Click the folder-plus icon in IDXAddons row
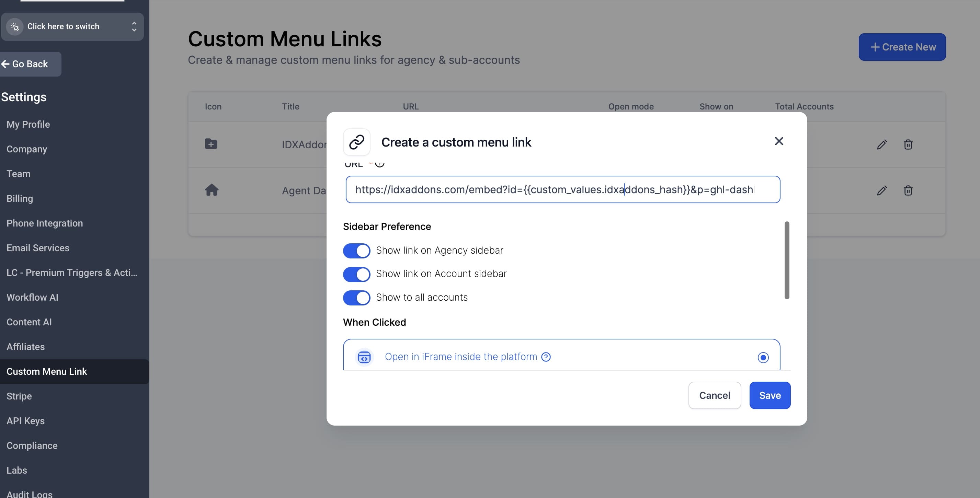 point(211,144)
